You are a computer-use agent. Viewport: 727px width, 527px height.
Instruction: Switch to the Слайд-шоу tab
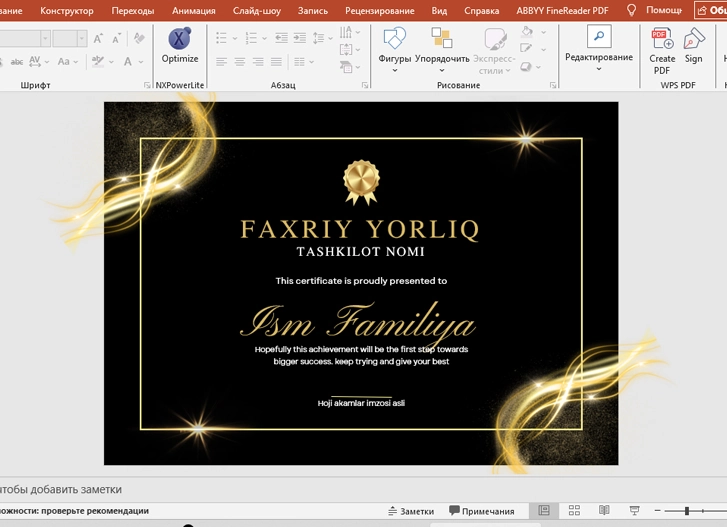(x=256, y=11)
